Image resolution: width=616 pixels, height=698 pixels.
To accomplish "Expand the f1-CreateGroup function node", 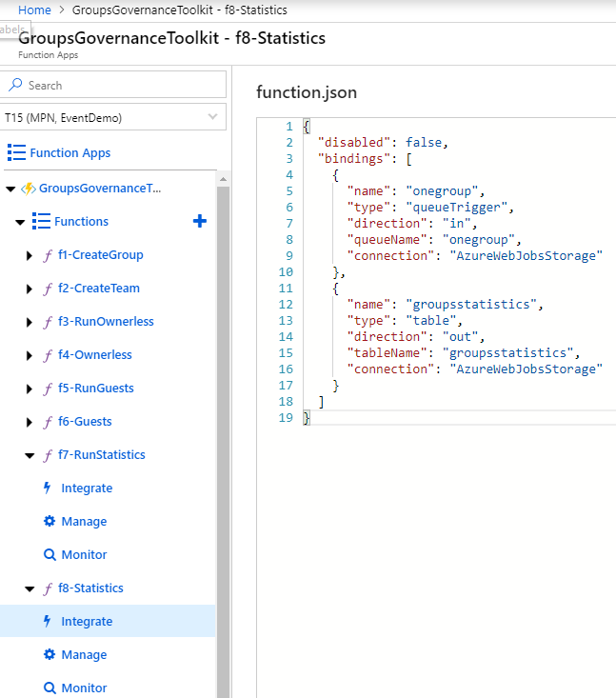I will tap(30, 255).
